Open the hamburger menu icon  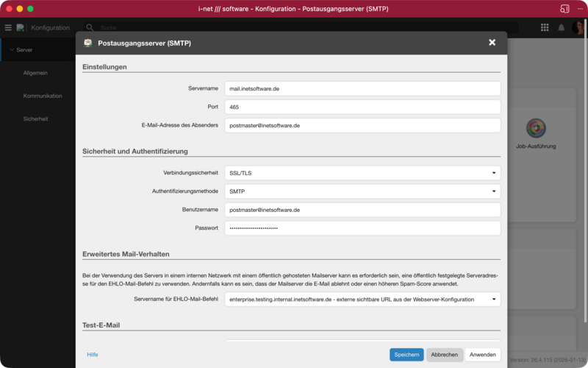pyautogui.click(x=8, y=28)
